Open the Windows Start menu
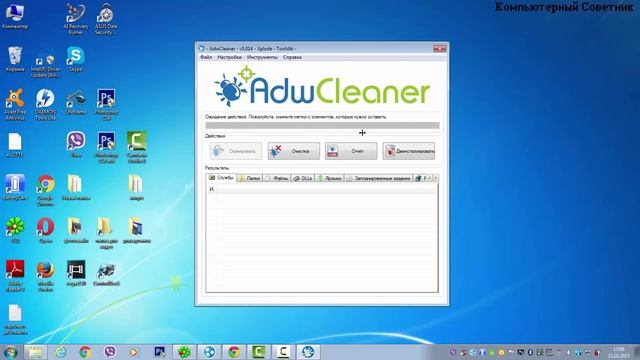 coord(11,352)
